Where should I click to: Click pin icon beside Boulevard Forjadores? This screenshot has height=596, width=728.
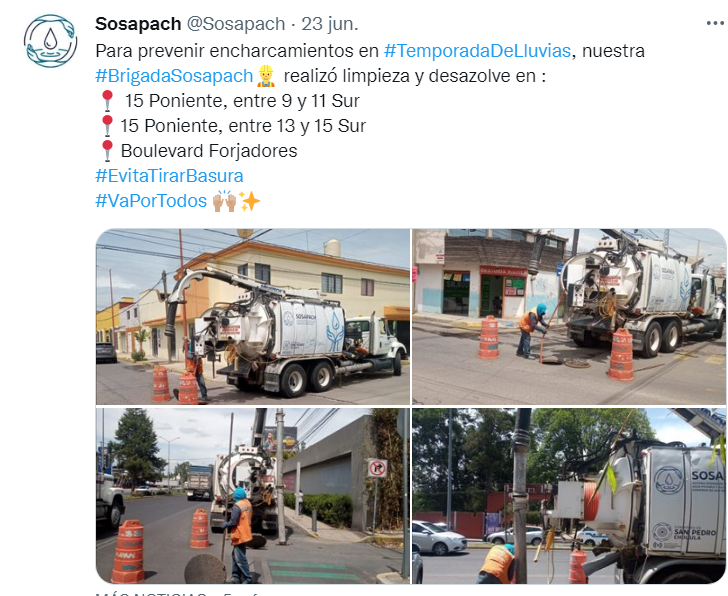tap(107, 151)
